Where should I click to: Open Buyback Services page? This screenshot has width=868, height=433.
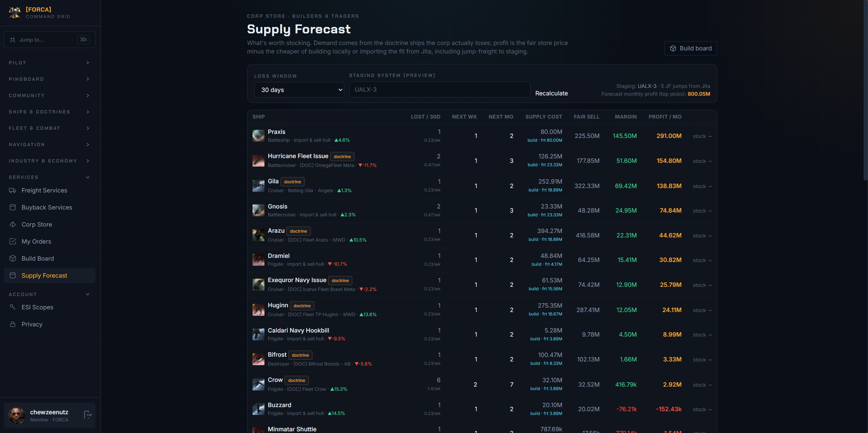pos(49,207)
